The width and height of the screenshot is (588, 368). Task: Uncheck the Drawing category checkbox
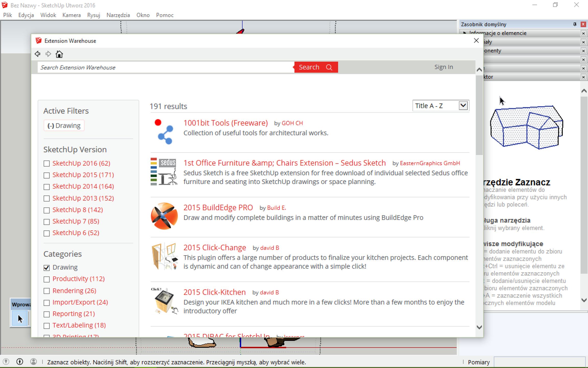(x=46, y=268)
